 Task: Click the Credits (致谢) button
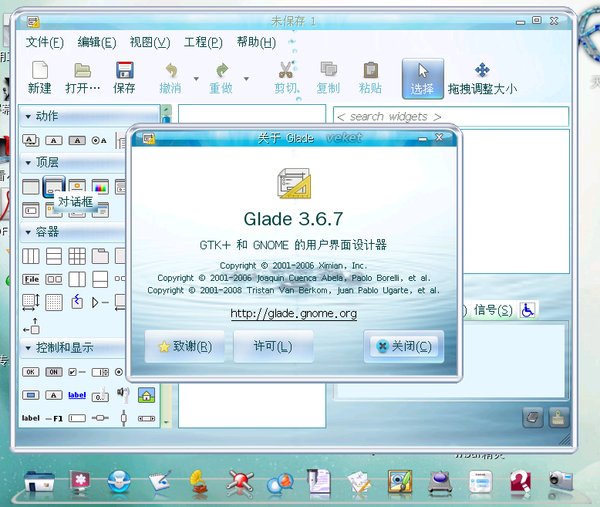185,346
